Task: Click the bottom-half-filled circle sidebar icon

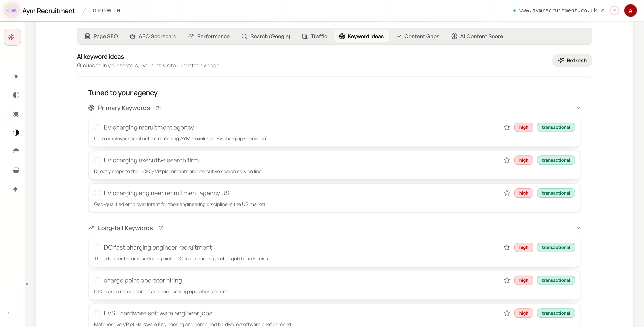Action: (16, 170)
